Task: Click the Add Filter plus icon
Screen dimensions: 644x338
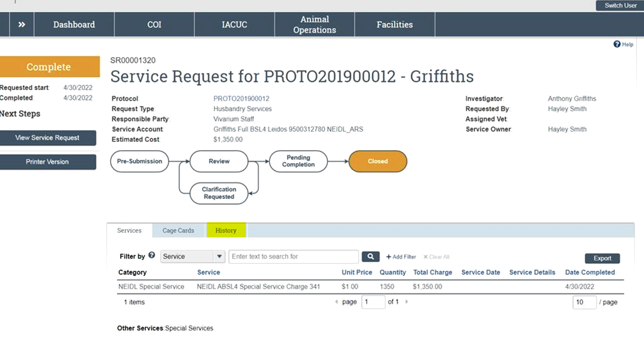Action: [388, 257]
